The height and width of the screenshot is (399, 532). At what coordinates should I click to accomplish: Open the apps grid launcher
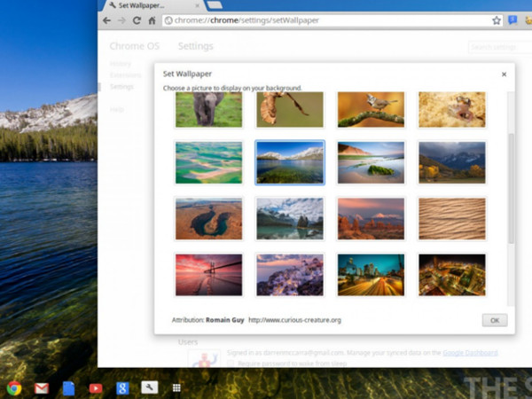point(176,387)
